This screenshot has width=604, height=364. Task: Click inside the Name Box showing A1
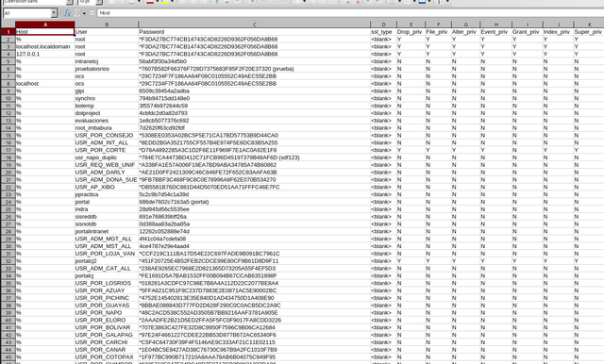pyautogui.click(x=27, y=13)
